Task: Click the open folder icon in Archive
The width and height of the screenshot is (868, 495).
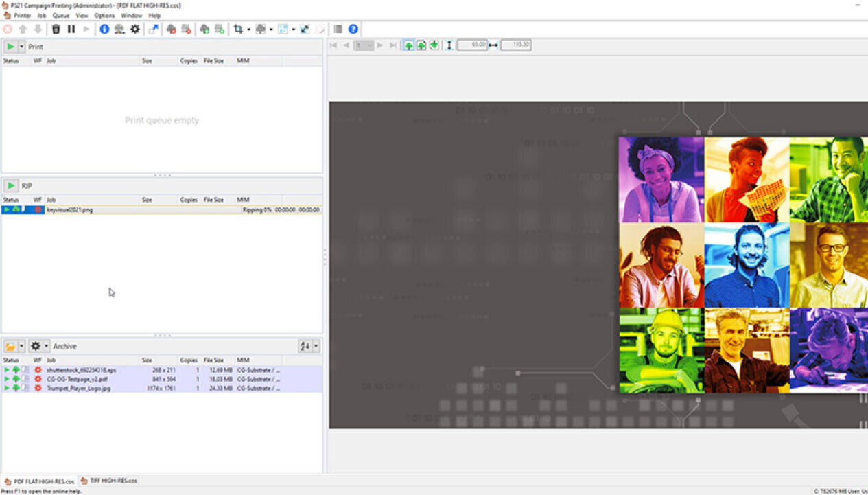Action: (10, 347)
